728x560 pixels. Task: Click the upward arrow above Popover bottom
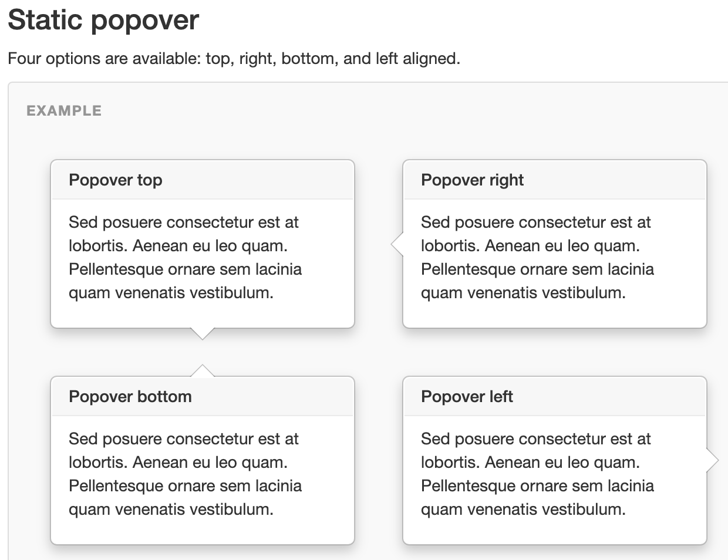tap(202, 370)
